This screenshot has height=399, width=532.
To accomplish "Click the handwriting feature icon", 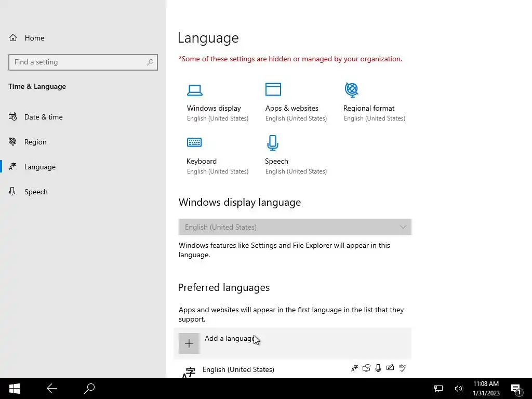I will [390, 368].
